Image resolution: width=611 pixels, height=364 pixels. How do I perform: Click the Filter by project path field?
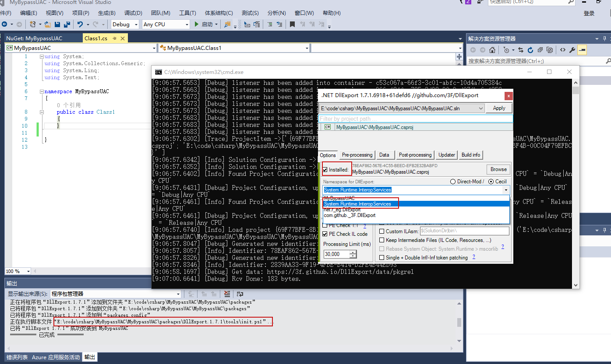pyautogui.click(x=416, y=119)
